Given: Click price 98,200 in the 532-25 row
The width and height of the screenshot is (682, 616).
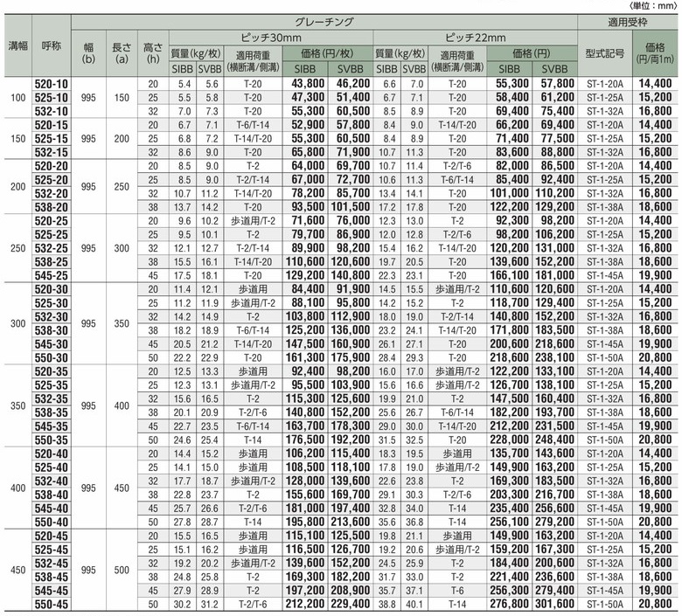Looking at the screenshot, I should [352, 248].
